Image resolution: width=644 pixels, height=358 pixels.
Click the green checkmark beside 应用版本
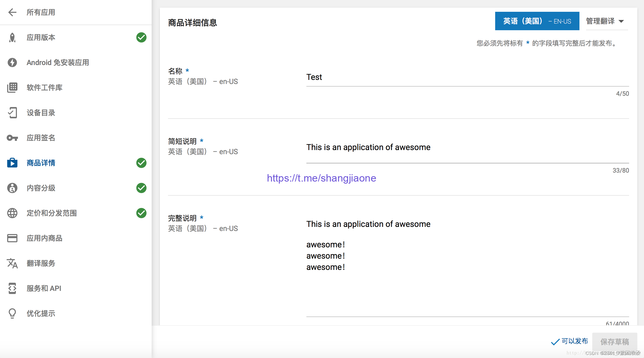tap(141, 37)
